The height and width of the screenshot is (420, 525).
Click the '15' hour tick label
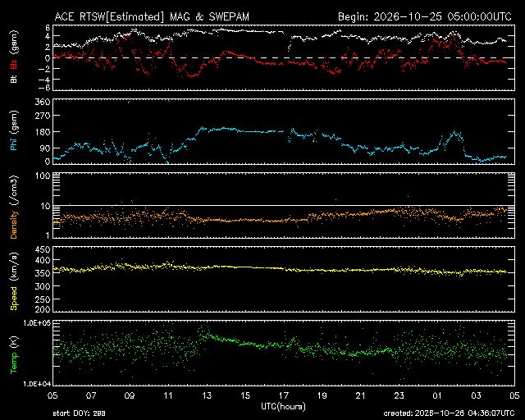pos(245,395)
